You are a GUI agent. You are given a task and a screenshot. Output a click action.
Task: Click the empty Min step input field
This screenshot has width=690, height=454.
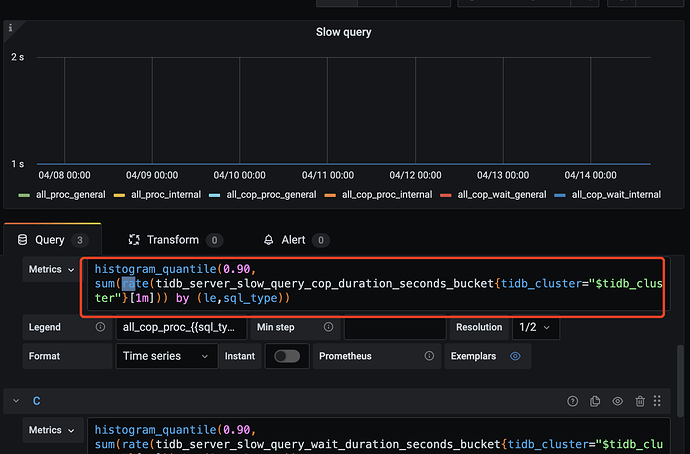(395, 327)
